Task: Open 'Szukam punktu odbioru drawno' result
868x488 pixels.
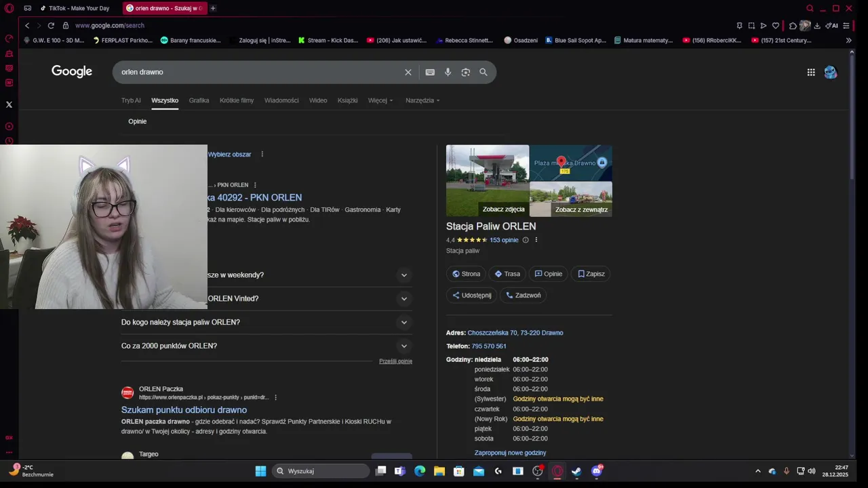Action: click(x=184, y=410)
